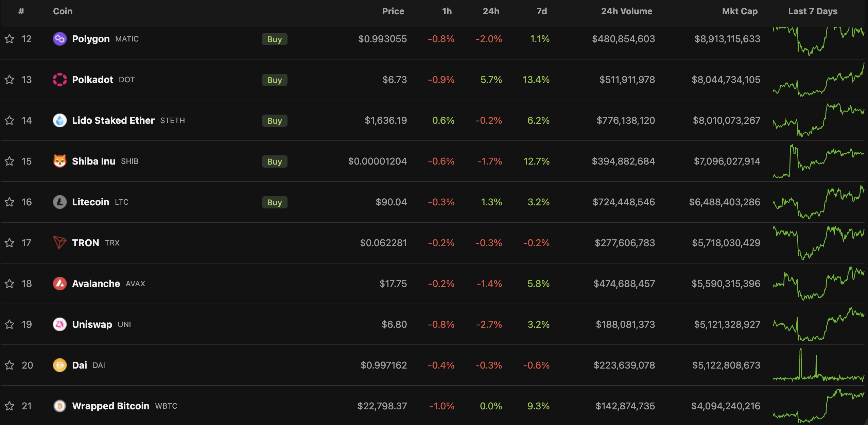Star Lido Staked Ether as favorite
868x425 pixels.
tap(10, 120)
